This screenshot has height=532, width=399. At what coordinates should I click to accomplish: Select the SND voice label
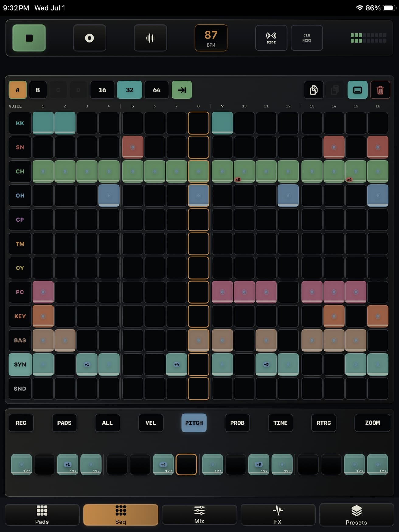(x=20, y=389)
